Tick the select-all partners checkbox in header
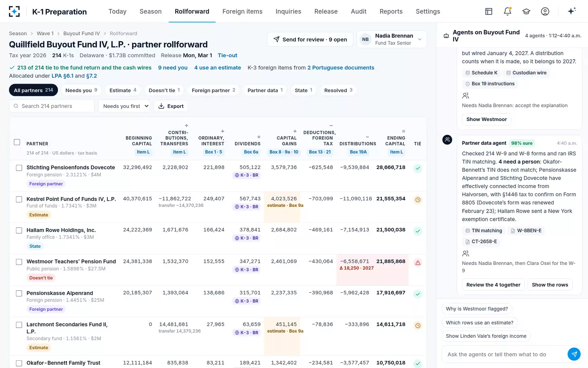This screenshot has height=368, width=588. click(x=17, y=142)
